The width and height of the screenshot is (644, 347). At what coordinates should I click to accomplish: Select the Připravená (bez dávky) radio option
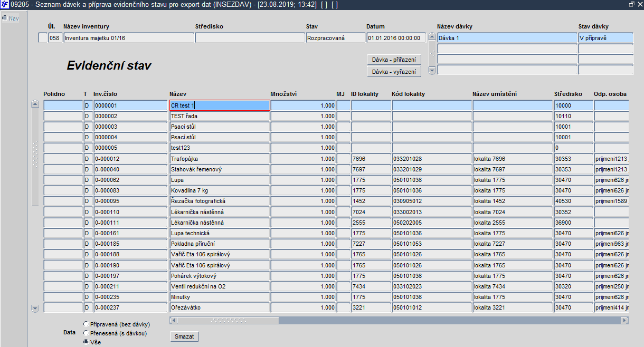coord(86,324)
